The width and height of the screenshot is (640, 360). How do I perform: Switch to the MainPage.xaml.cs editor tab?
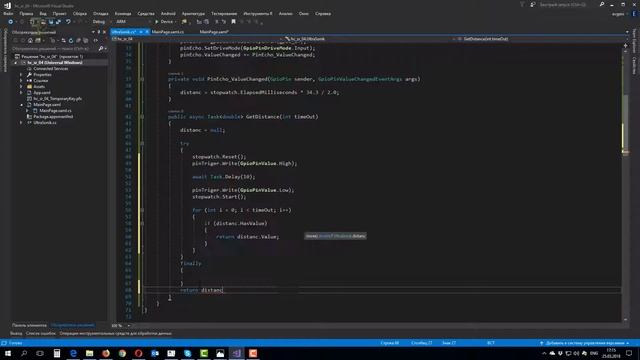[168, 32]
